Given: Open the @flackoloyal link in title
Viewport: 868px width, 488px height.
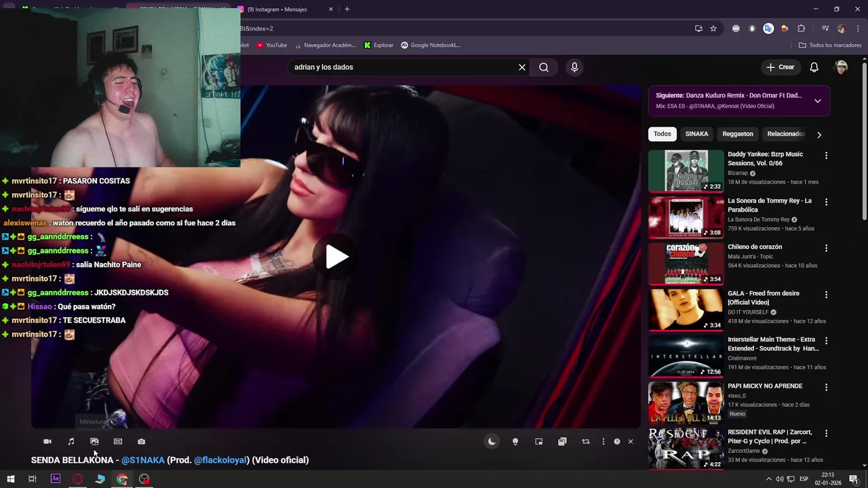Looking at the screenshot, I should click(220, 460).
